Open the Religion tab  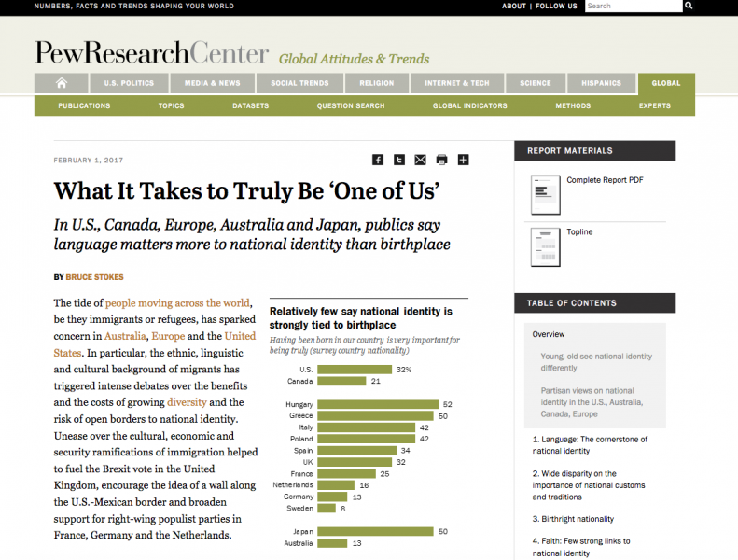click(x=377, y=83)
